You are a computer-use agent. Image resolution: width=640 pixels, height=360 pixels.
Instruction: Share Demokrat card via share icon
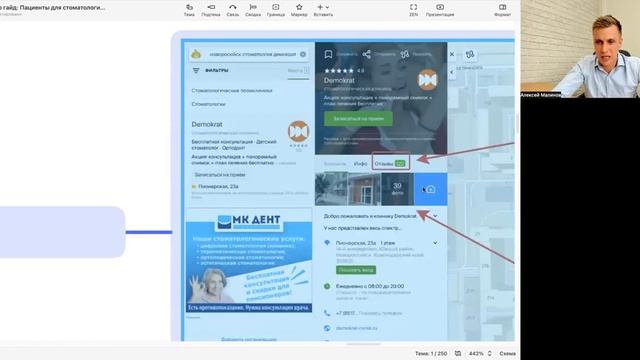point(367,54)
